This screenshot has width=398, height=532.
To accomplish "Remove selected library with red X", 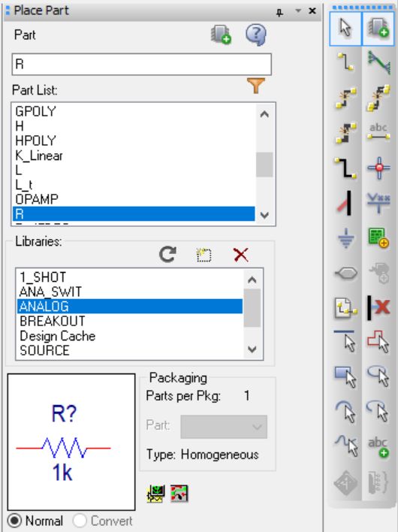I will pyautogui.click(x=241, y=255).
